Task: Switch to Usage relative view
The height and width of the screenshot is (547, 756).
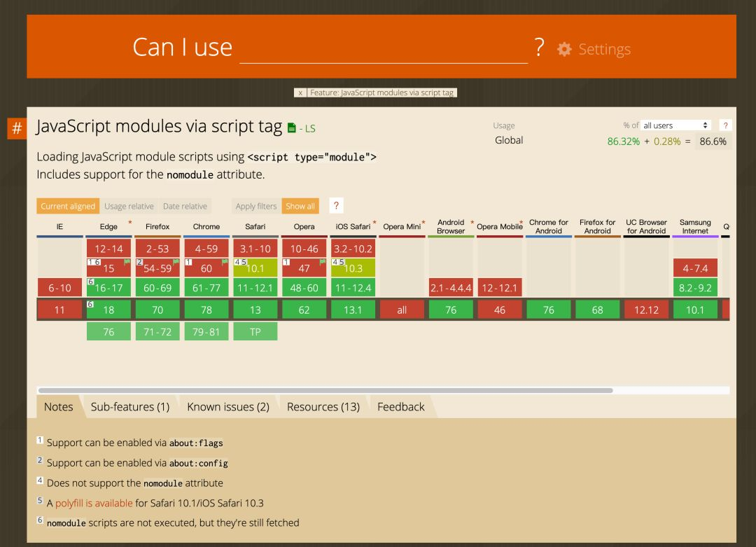Action: tap(129, 206)
